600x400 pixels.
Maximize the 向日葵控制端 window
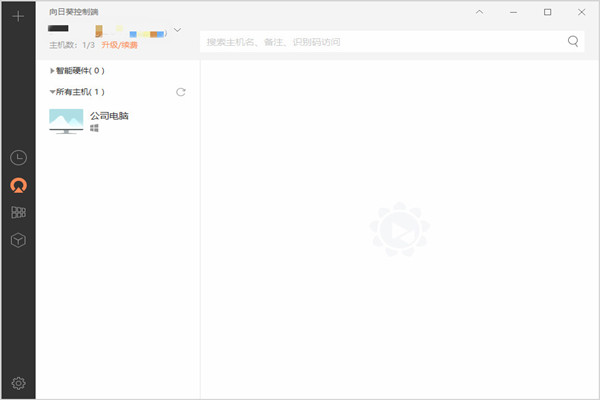(547, 12)
